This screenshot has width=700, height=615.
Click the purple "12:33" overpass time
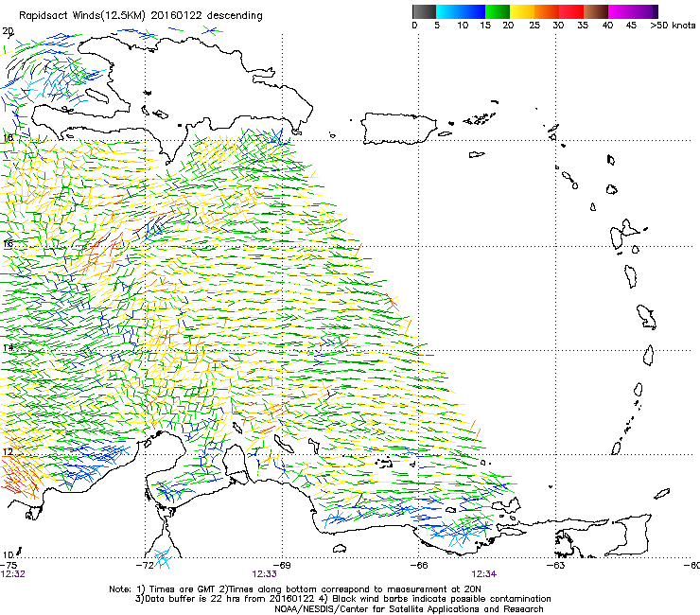(265, 574)
